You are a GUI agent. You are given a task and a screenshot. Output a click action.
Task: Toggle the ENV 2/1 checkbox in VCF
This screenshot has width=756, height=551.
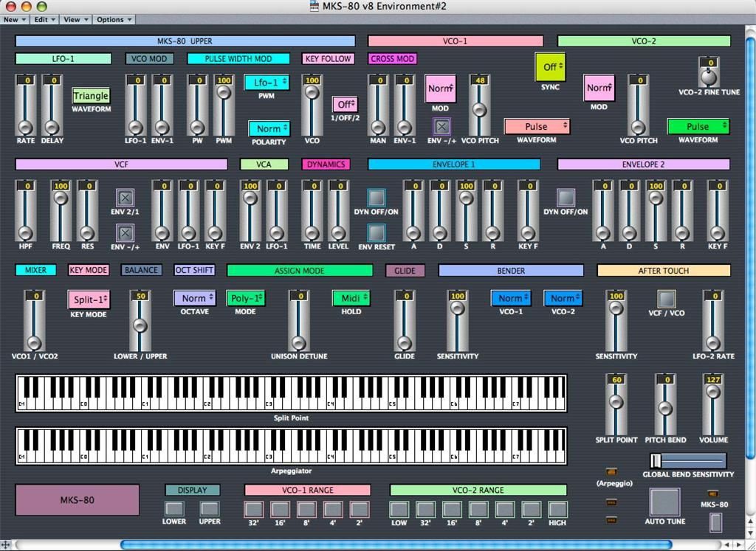[125, 198]
